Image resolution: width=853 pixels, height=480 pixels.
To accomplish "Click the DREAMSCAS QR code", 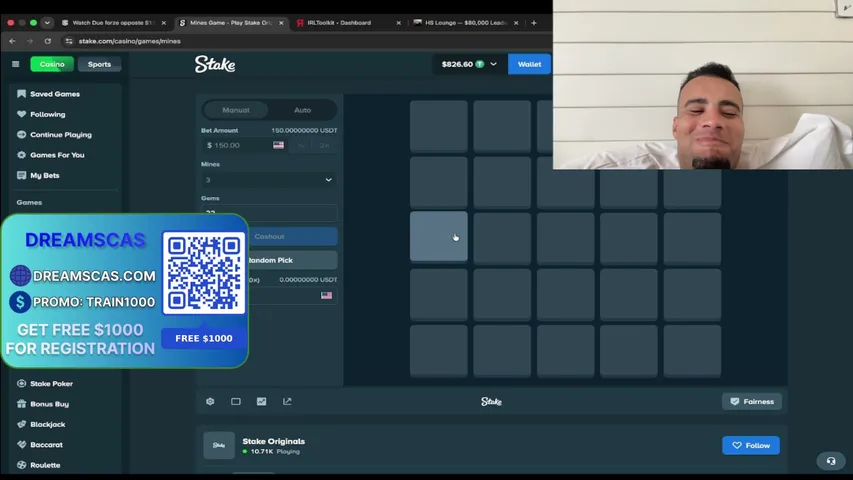I will pos(203,273).
